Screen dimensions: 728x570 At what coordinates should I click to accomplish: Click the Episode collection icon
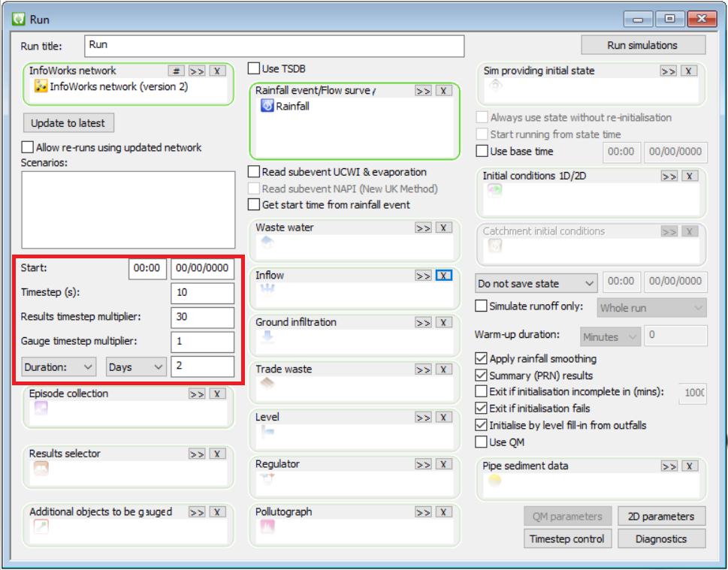pyautogui.click(x=42, y=409)
